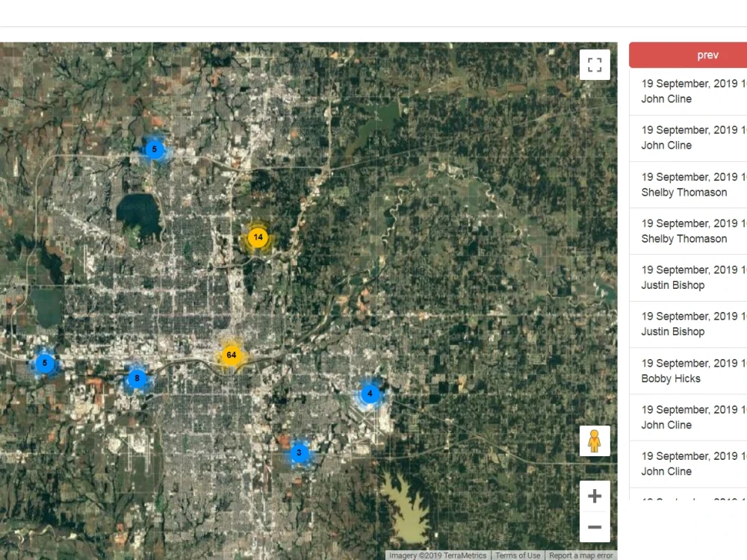This screenshot has width=747, height=560.
Task: Zoom in using the plus icon
Action: [595, 496]
